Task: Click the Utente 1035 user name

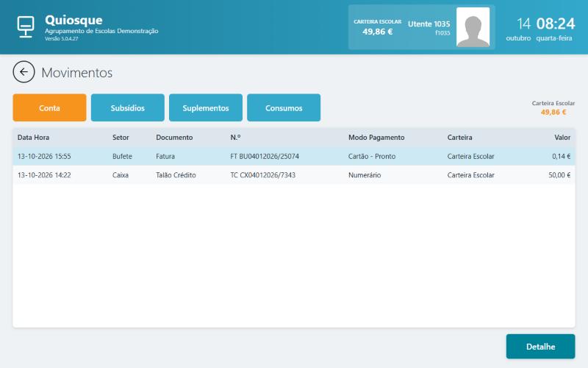Action: (x=429, y=24)
